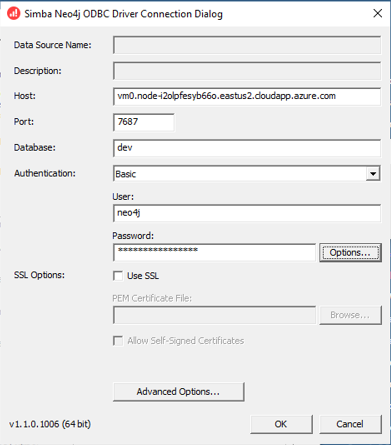Select the Port field containing 7687
Viewport: 391px width, 445px height.
click(144, 122)
